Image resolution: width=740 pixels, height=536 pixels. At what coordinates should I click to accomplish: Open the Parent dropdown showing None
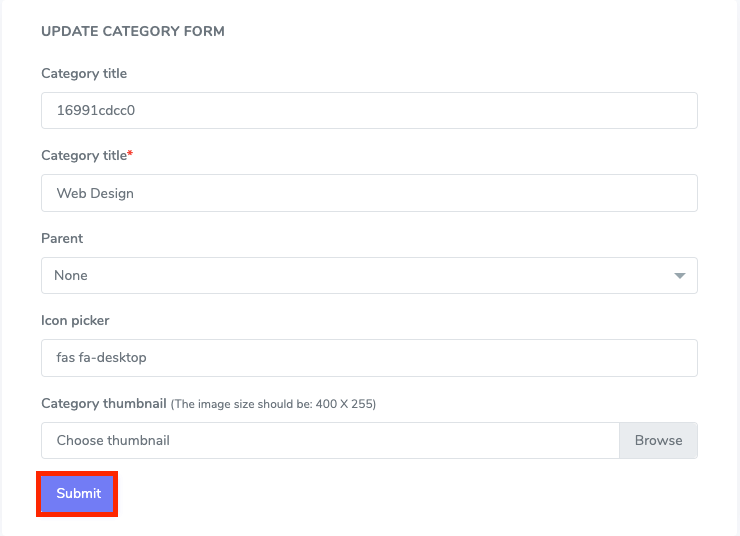[368, 276]
